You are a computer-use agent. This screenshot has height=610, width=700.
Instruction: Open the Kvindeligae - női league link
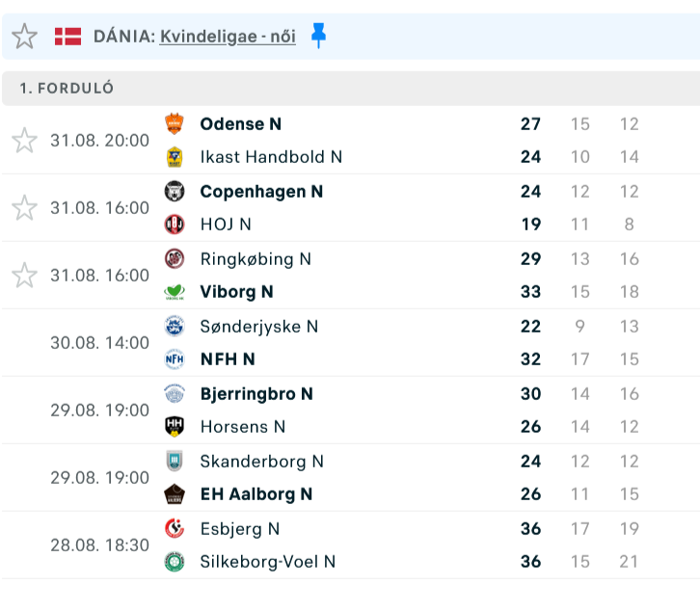pyautogui.click(x=228, y=37)
